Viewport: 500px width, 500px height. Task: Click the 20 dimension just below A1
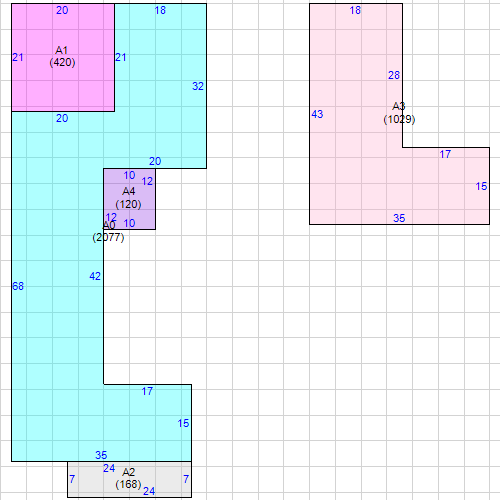(x=62, y=118)
